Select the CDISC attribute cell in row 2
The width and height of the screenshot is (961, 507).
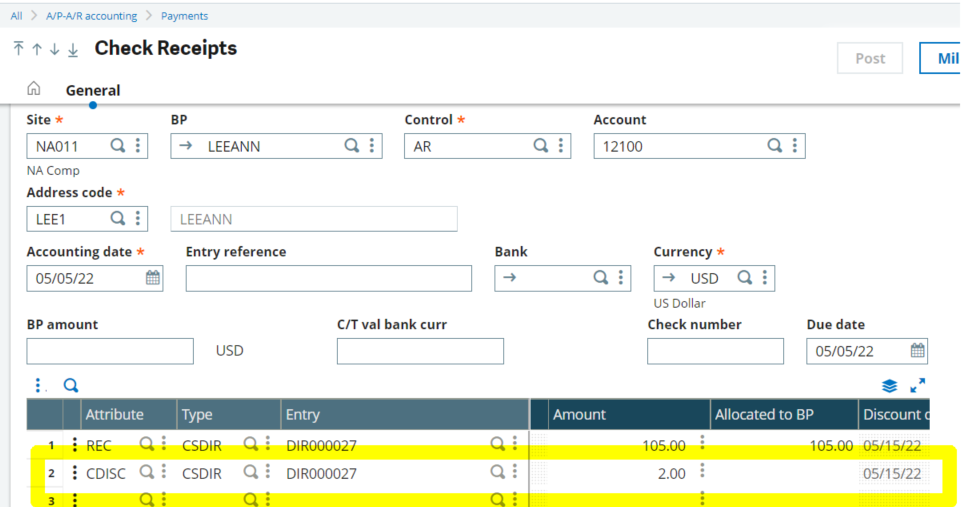(x=107, y=473)
